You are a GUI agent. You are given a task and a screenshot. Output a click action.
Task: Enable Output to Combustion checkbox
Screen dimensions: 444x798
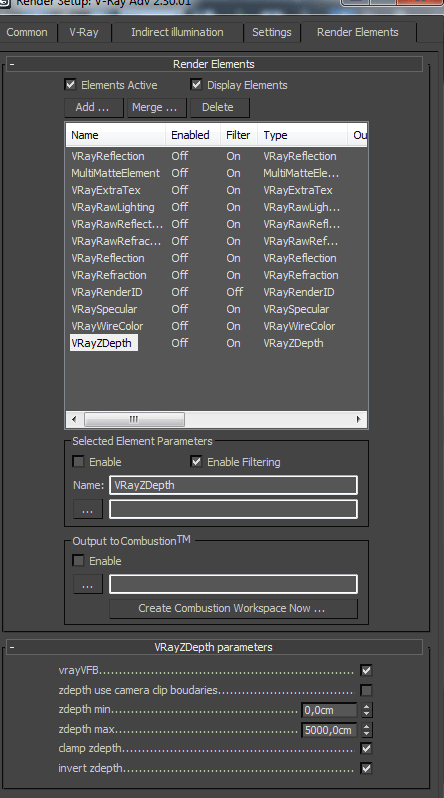[78, 560]
